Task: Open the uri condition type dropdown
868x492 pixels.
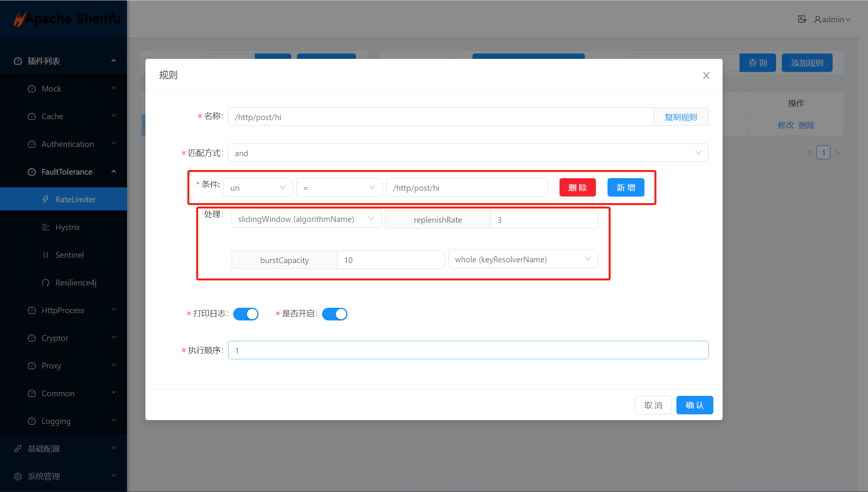Action: tap(258, 188)
